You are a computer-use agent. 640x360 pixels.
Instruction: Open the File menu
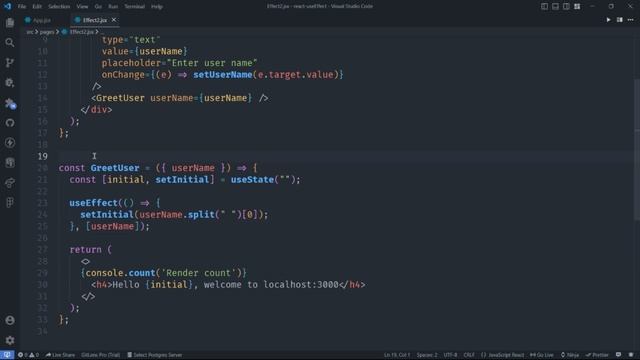click(x=22, y=7)
